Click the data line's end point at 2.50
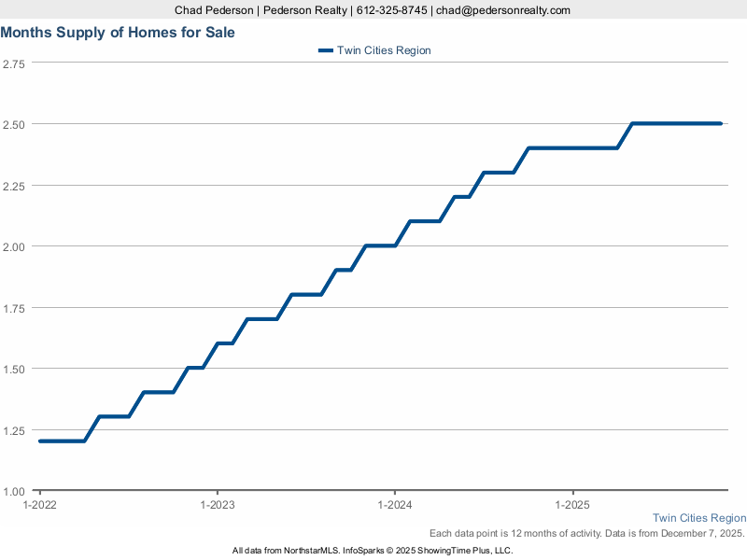The height and width of the screenshot is (560, 747). (x=721, y=123)
